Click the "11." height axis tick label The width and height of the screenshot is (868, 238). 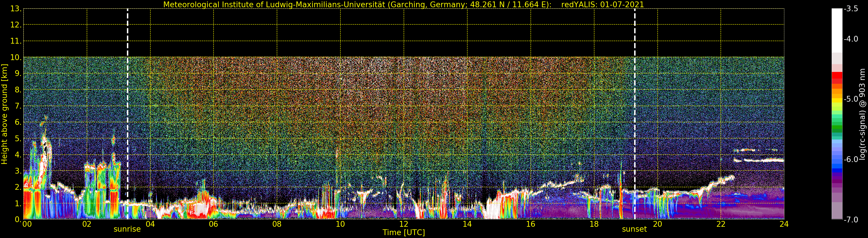point(16,41)
